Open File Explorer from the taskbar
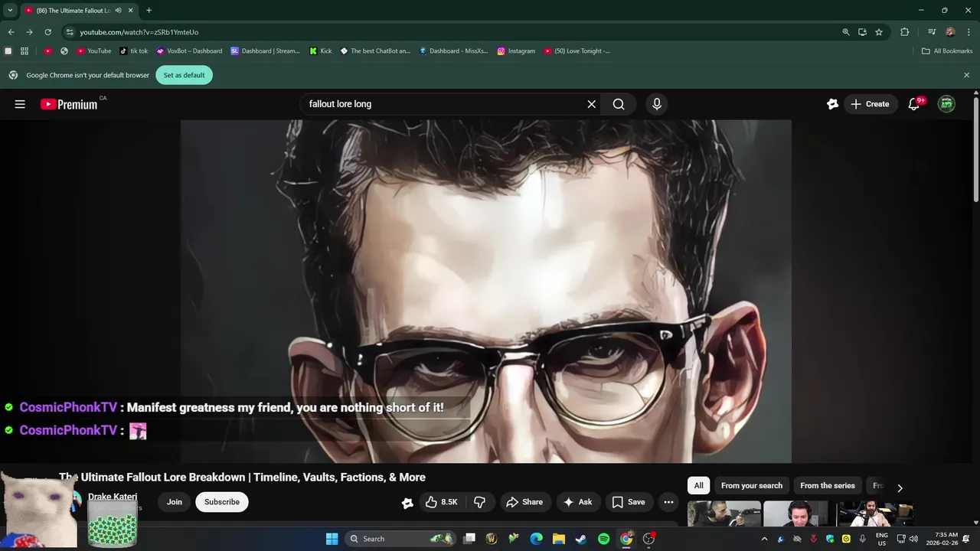980x551 pixels. [x=559, y=539]
